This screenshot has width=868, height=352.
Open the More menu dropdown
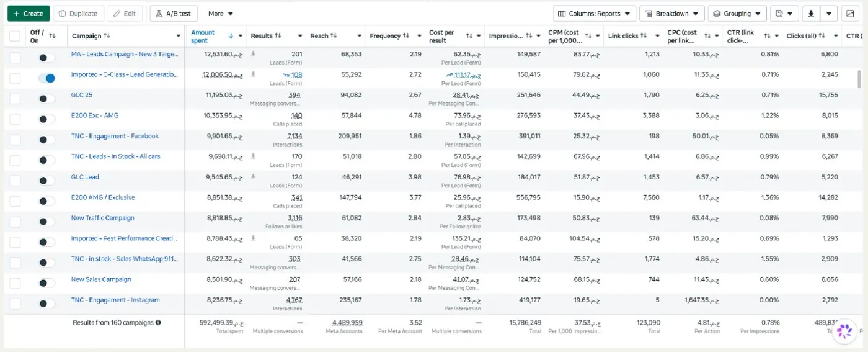pos(221,14)
